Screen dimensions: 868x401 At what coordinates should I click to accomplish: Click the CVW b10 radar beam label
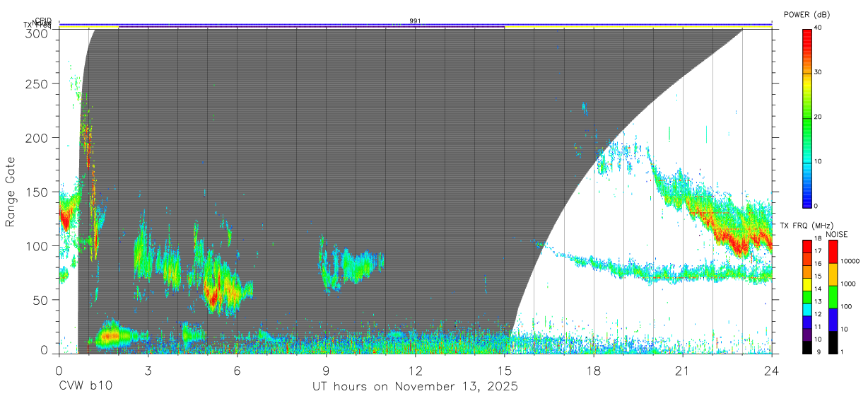tap(86, 387)
